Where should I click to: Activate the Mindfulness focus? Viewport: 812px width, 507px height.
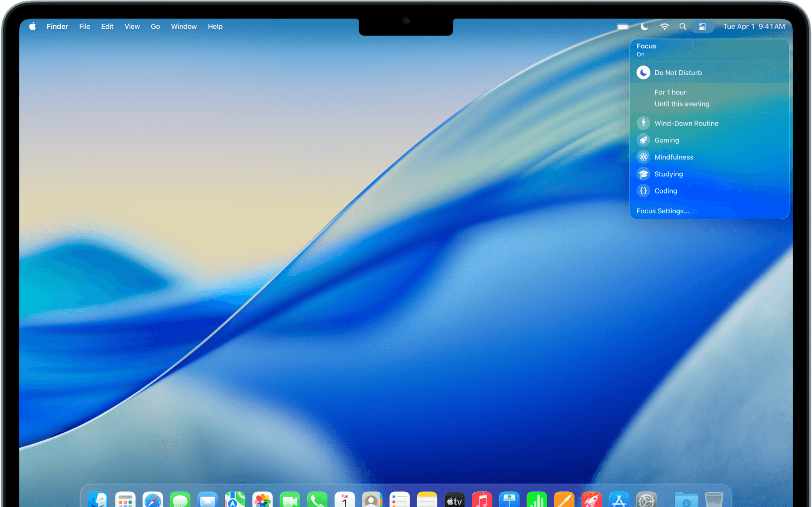click(709, 157)
